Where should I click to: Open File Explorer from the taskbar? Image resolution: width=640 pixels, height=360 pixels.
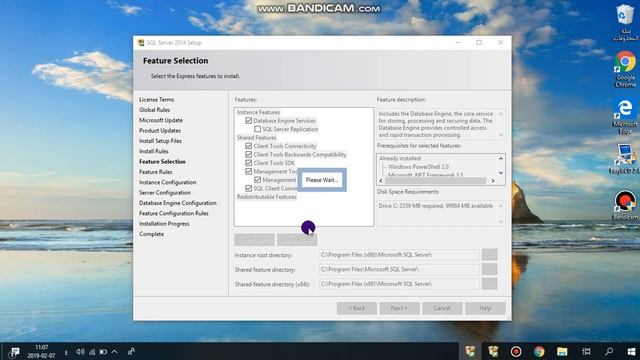[x=562, y=351]
